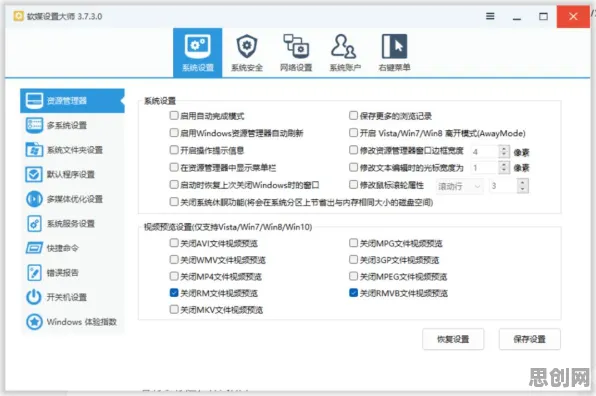596x396 pixels.
Task: Check 修改文本编辑时的光标宽度为 option
Action: pos(353,167)
